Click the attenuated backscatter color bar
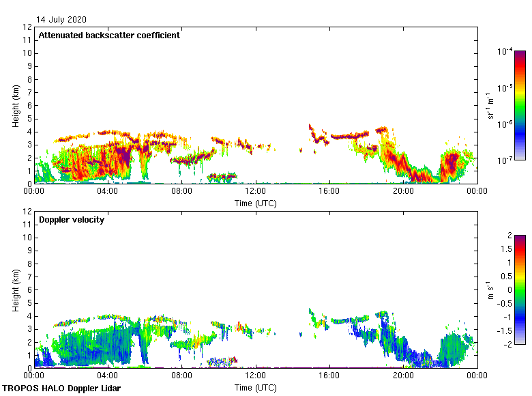 click(520, 105)
